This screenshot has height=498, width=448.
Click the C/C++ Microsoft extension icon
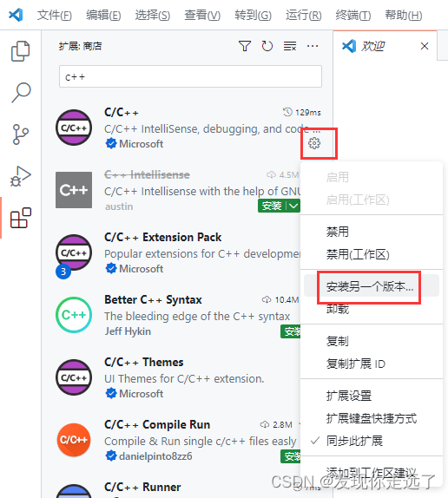tap(74, 128)
